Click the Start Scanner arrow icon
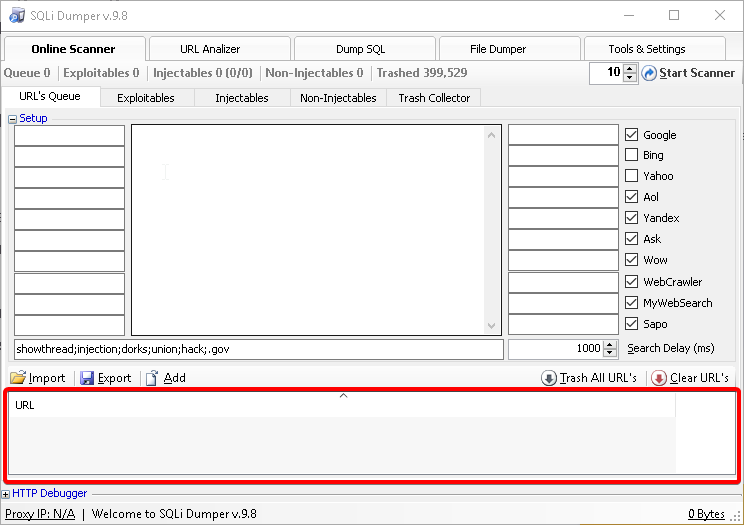Image resolution: width=744 pixels, height=525 pixels. [649, 73]
